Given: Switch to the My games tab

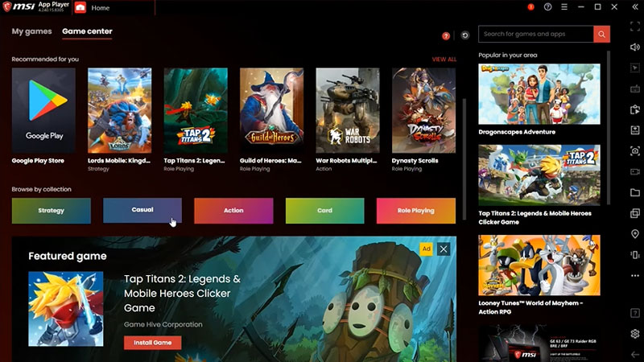Looking at the screenshot, I should click(x=31, y=31).
